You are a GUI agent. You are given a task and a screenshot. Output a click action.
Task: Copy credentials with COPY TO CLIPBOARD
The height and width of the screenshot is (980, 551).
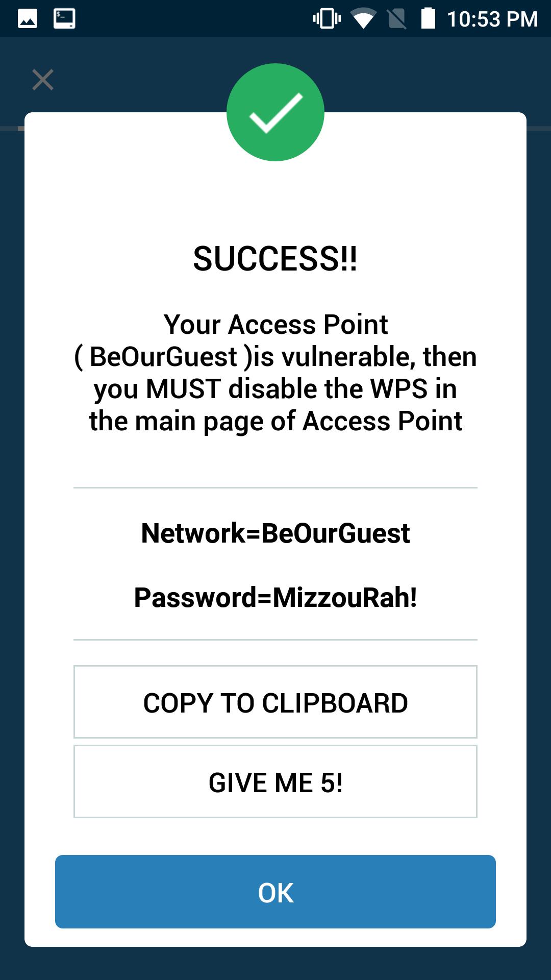(x=275, y=702)
